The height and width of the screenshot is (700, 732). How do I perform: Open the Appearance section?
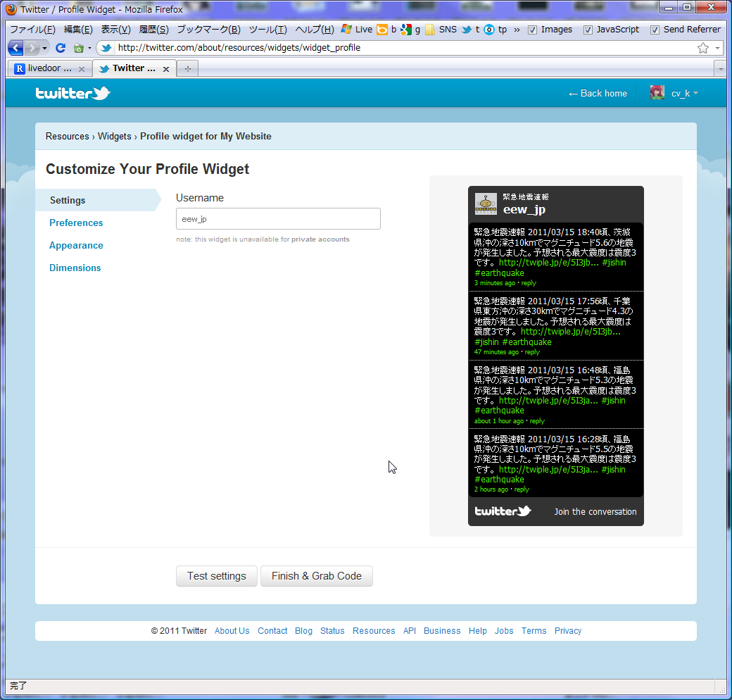click(x=76, y=245)
